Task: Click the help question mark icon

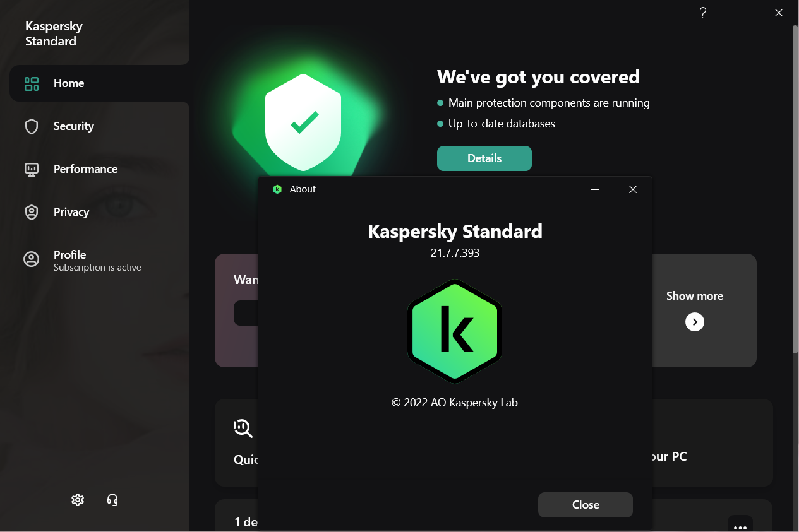Action: click(x=703, y=13)
